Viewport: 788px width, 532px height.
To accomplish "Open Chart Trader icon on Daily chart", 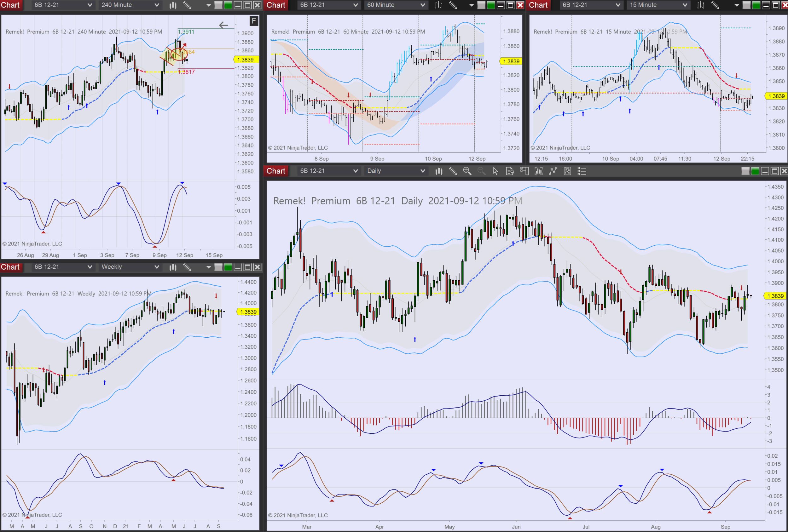I will pos(524,171).
